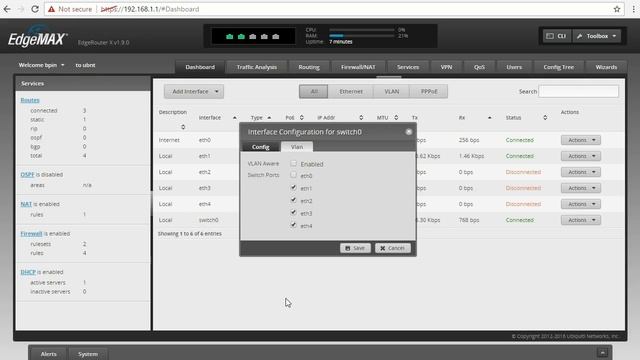
Task: Open the Actions dropdown for the eth3 row
Action: point(581,188)
